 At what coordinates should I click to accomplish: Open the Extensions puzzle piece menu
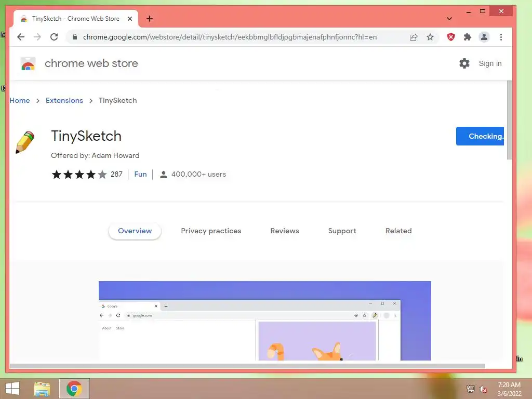coord(467,37)
